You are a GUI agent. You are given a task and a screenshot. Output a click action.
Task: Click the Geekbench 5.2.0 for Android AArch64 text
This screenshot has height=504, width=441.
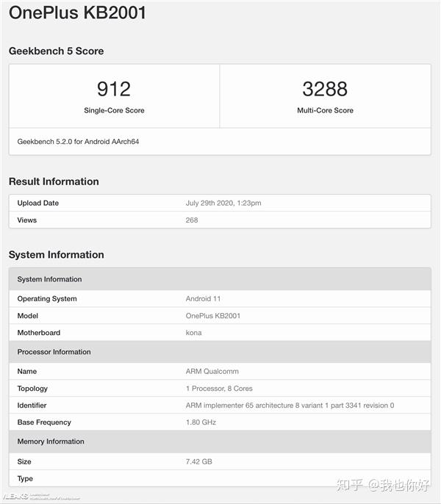coord(78,141)
